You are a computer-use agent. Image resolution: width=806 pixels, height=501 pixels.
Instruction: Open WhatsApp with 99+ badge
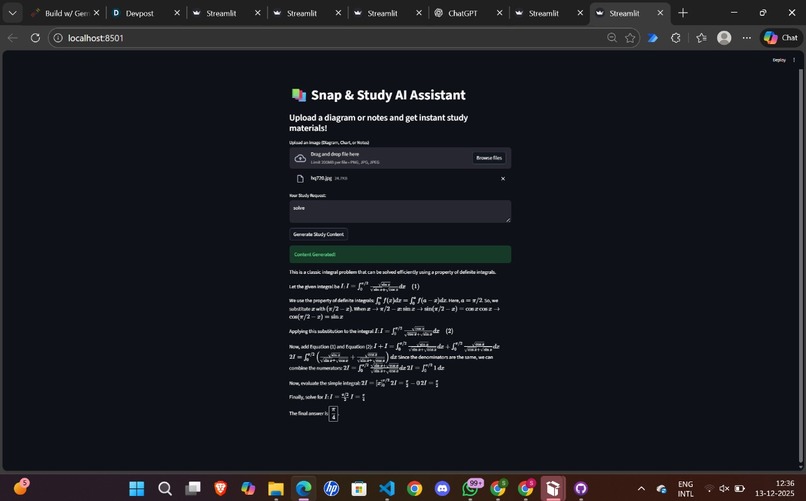(471, 488)
